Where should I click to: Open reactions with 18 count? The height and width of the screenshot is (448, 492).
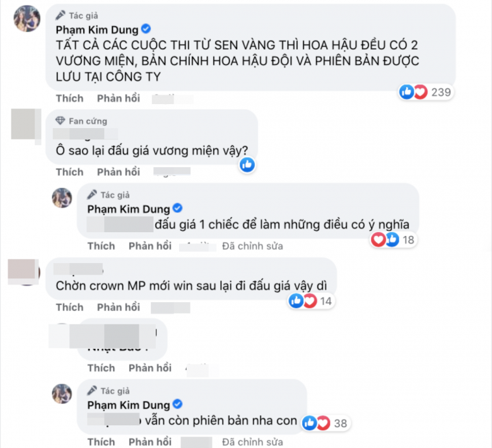[x=393, y=240]
